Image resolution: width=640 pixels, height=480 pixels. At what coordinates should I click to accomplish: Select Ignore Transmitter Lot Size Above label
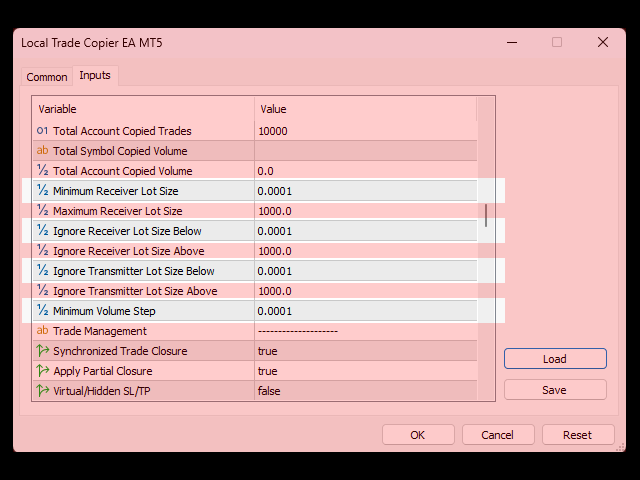tap(135, 291)
